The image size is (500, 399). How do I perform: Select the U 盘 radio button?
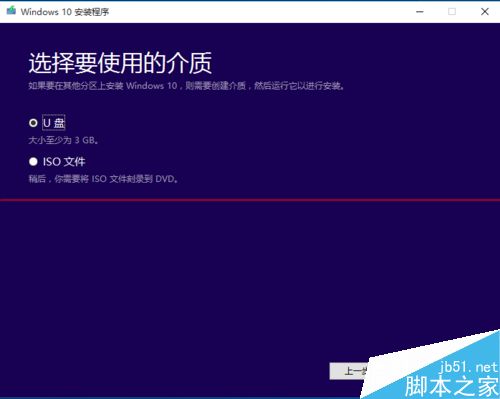point(33,123)
